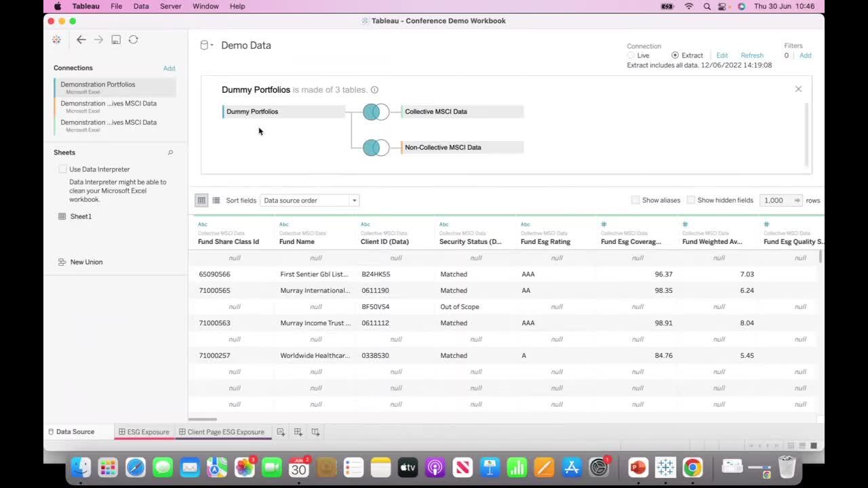Select orange-marked Demonstration MSCI Data connection

(x=115, y=106)
